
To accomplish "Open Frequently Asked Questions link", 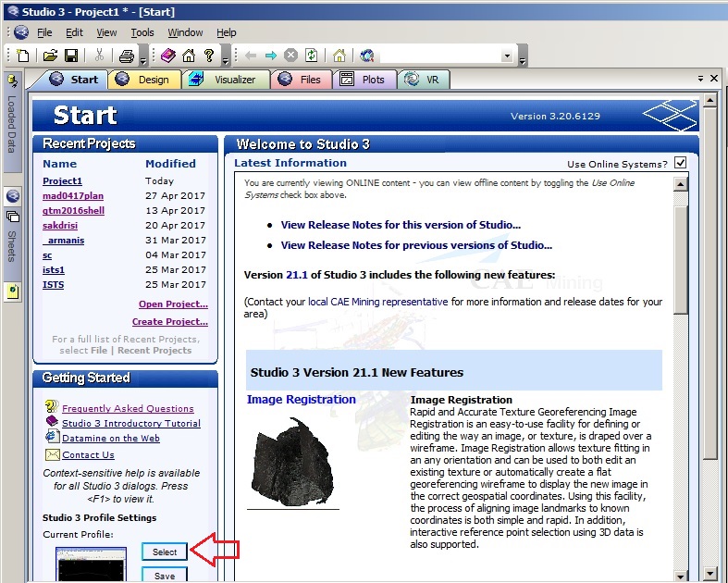I will tap(128, 408).
